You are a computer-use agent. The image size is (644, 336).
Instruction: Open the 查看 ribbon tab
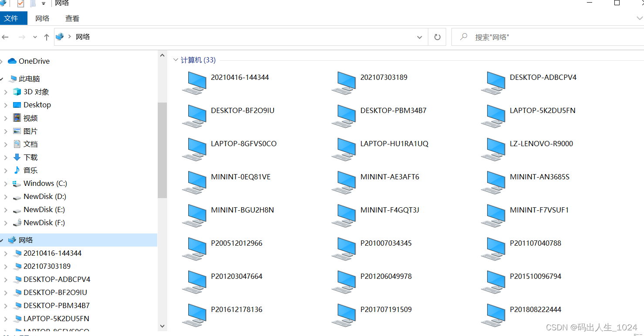[72, 18]
